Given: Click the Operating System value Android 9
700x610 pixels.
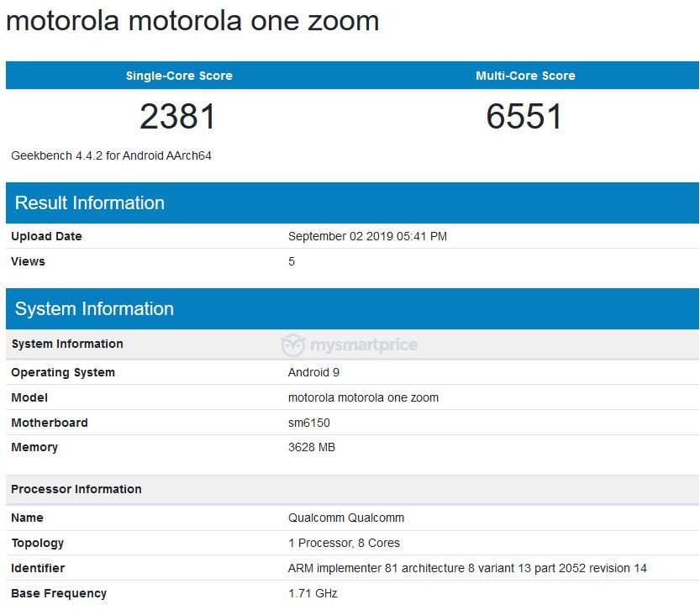Looking at the screenshot, I should (313, 372).
